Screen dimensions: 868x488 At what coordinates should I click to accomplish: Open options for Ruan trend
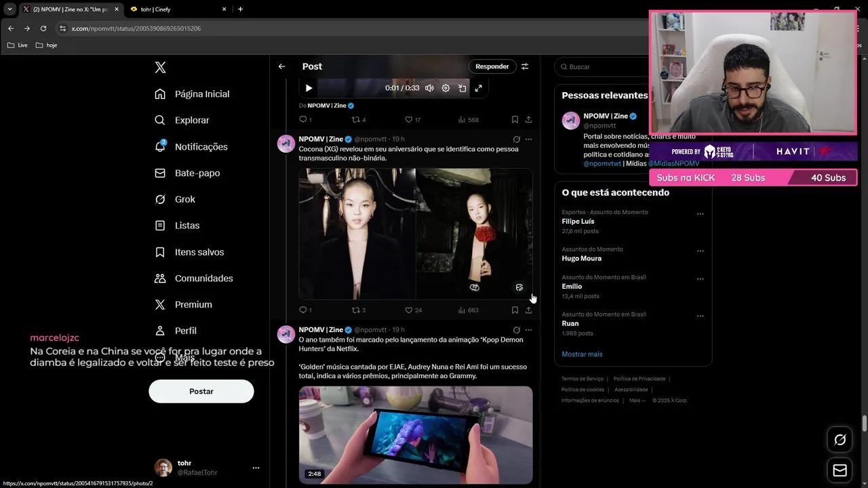click(701, 316)
